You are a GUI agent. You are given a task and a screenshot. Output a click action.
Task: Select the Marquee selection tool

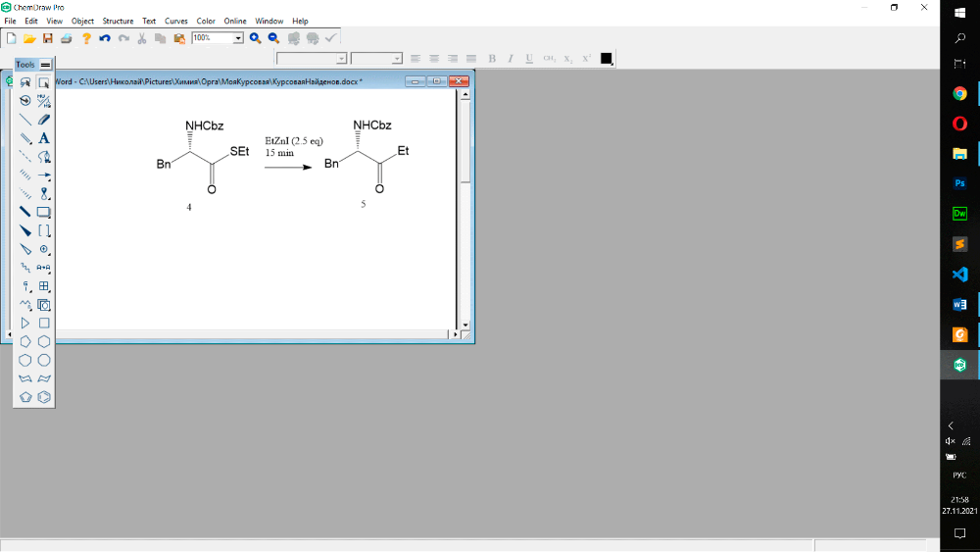(x=44, y=82)
